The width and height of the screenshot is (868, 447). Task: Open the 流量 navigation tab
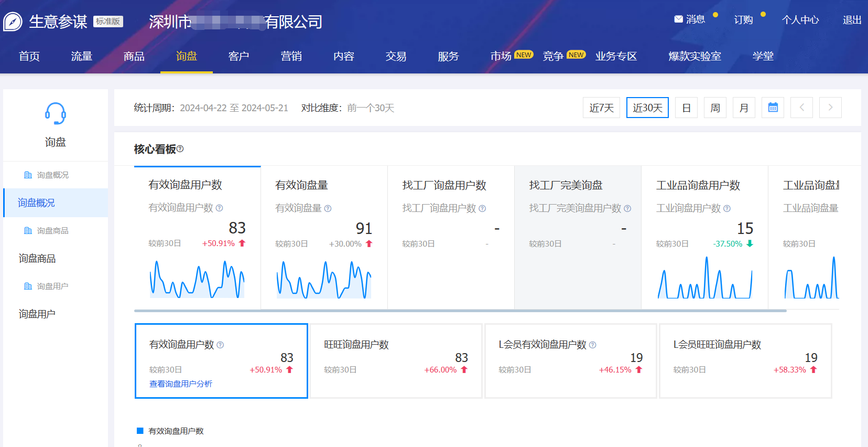point(82,56)
